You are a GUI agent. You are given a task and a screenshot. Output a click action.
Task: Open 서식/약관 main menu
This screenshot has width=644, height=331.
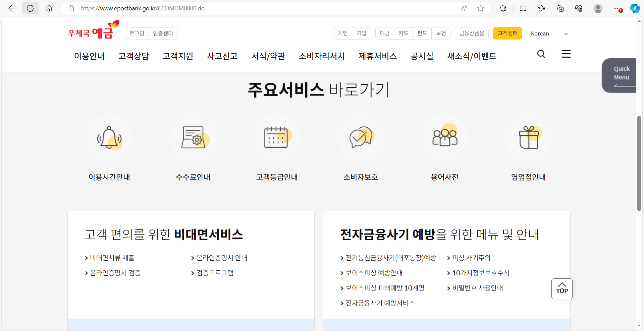pos(268,56)
